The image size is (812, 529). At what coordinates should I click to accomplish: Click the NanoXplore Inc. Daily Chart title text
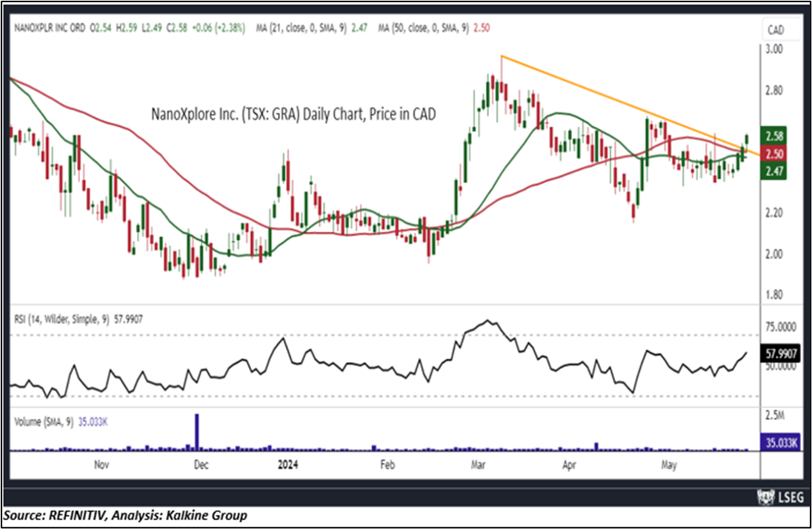(x=293, y=113)
